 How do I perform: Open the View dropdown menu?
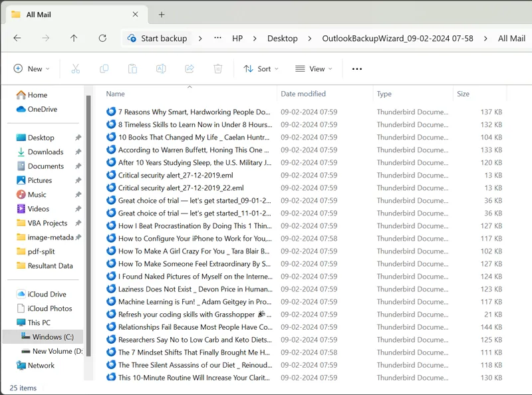pos(313,68)
